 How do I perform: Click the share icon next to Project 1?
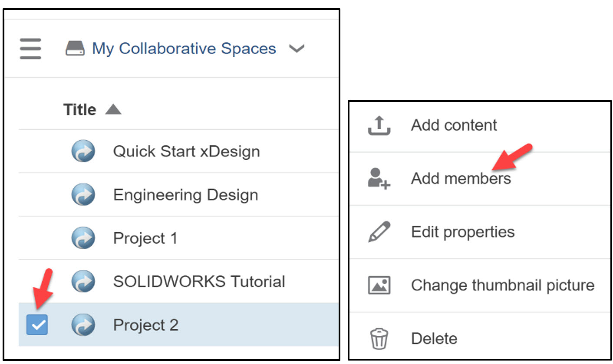(83, 238)
